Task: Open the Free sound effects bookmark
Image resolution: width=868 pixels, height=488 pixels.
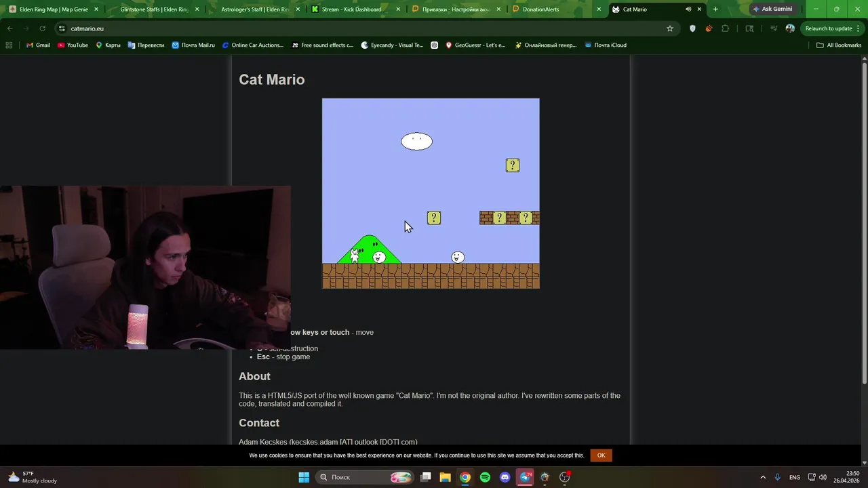Action: click(x=323, y=45)
